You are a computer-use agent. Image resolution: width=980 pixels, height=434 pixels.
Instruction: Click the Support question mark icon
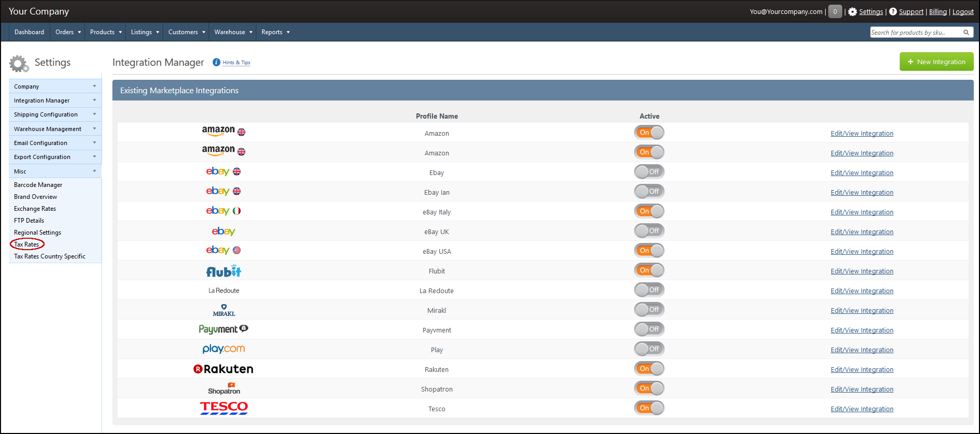pyautogui.click(x=893, y=11)
